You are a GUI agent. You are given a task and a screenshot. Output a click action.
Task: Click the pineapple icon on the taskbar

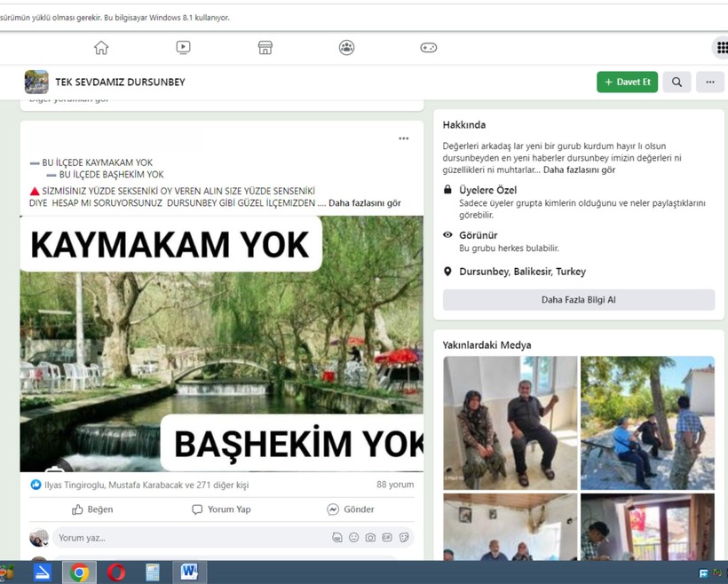coord(6,572)
